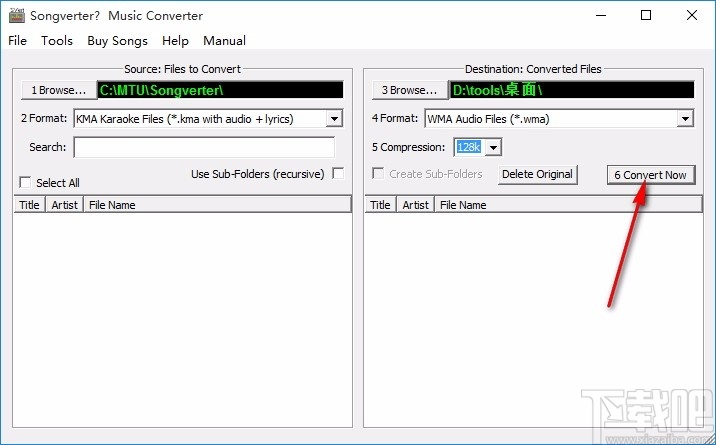
Task: Click the Delete Original button
Action: [x=537, y=174]
